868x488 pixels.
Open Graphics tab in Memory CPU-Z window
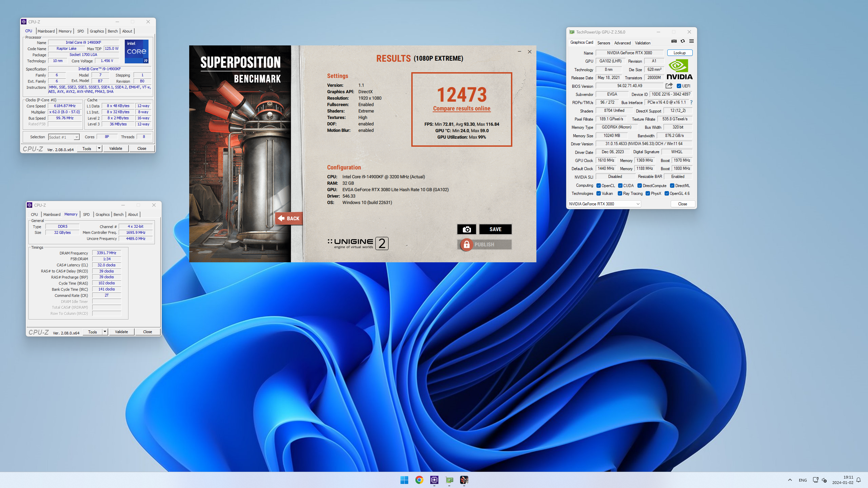[x=102, y=215]
